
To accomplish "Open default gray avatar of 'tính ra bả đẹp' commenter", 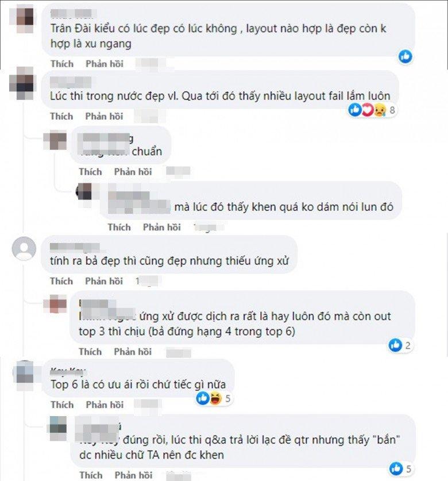I will (24, 249).
